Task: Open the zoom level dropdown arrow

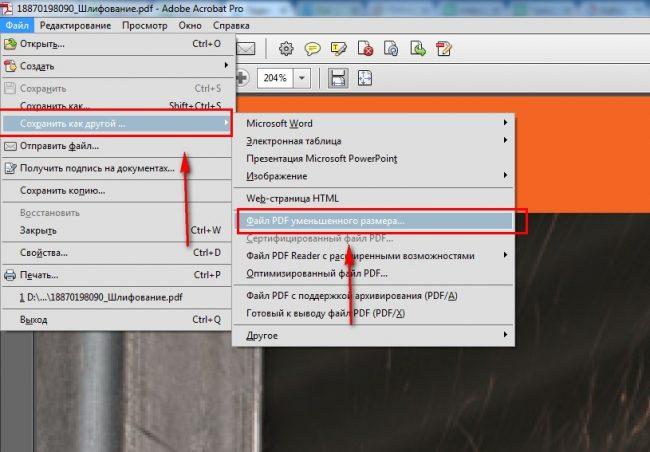Action: coord(302,78)
